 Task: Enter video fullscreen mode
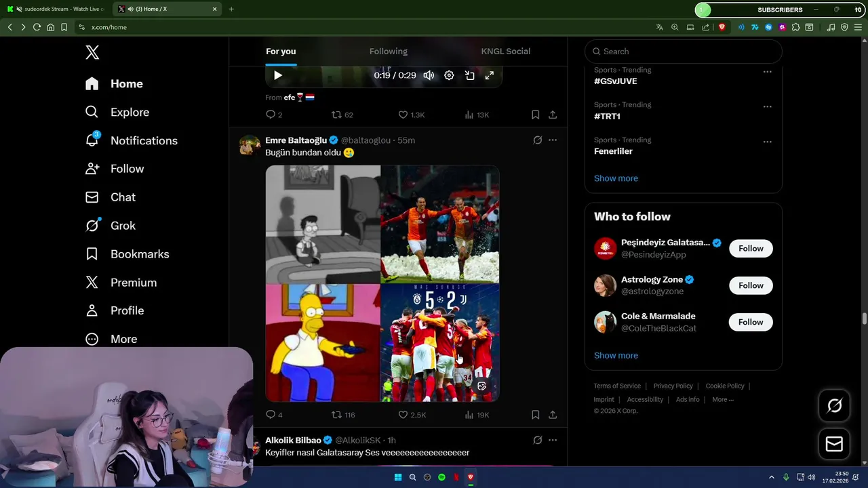click(x=489, y=75)
